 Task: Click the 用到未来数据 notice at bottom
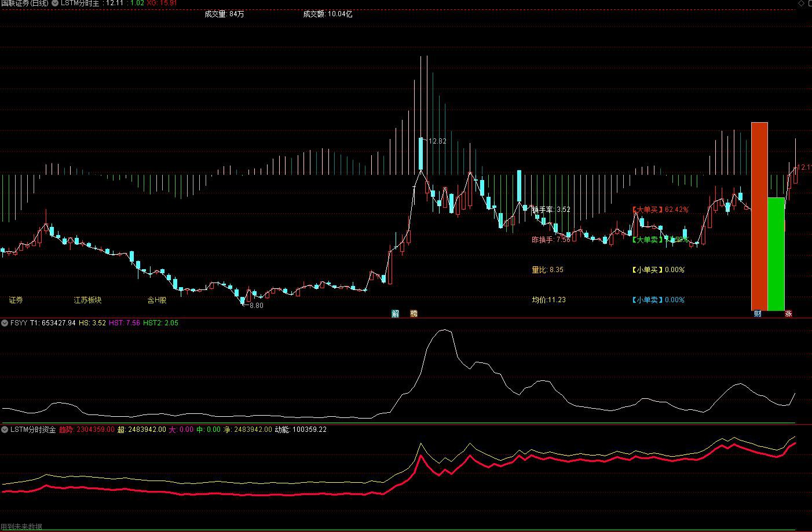(x=21, y=527)
